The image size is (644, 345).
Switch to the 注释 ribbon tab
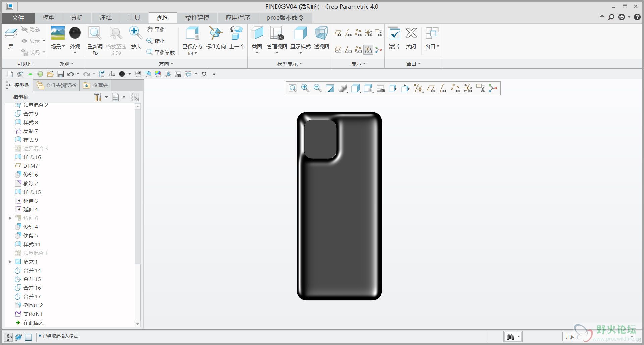[105, 18]
